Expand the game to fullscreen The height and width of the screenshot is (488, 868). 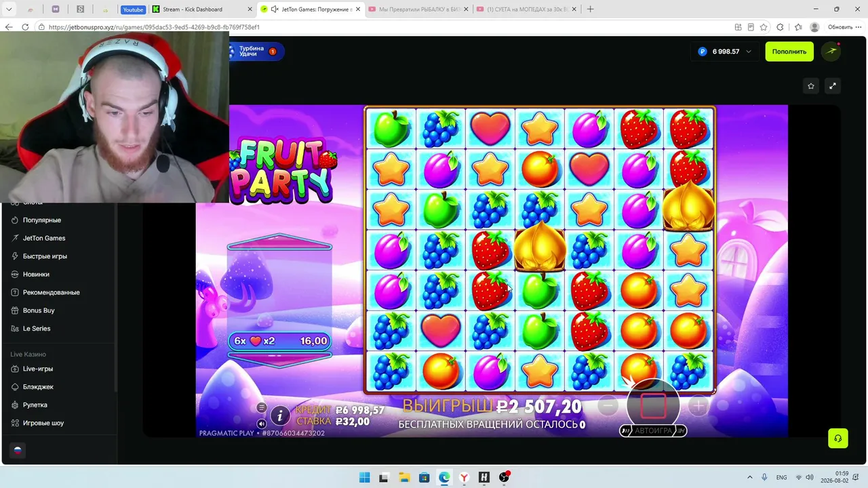point(833,86)
